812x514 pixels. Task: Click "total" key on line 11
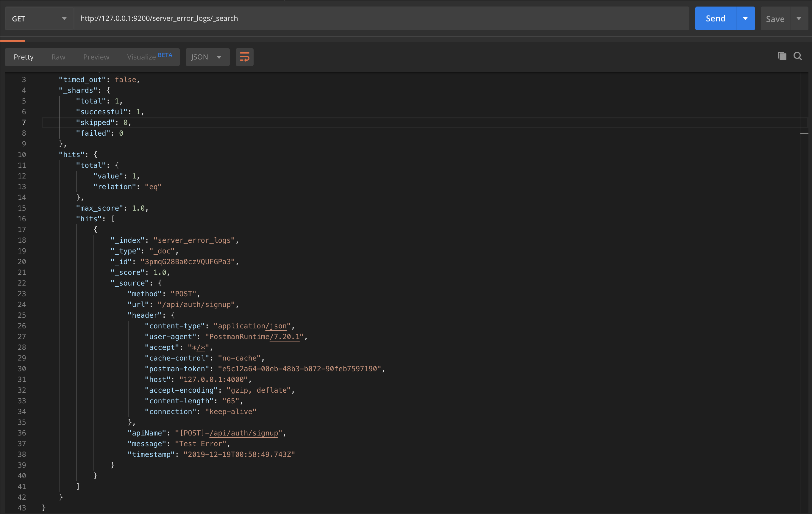coord(91,165)
